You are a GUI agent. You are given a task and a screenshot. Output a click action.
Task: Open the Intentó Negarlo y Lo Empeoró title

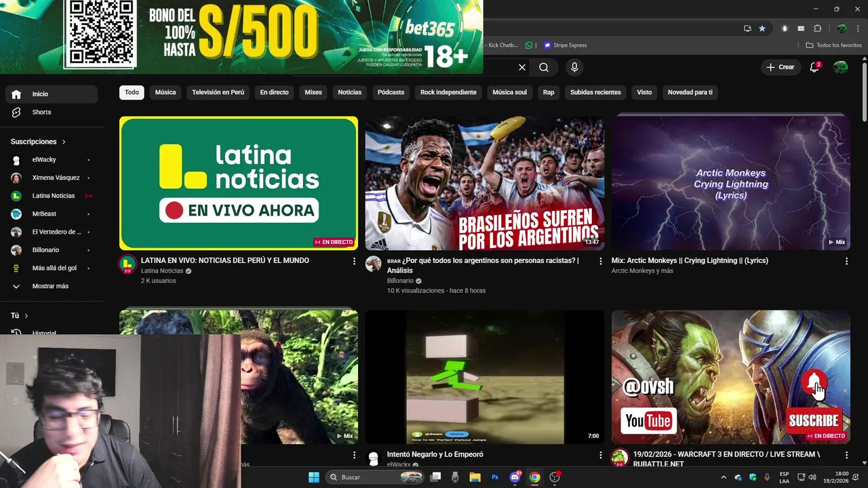tap(435, 454)
